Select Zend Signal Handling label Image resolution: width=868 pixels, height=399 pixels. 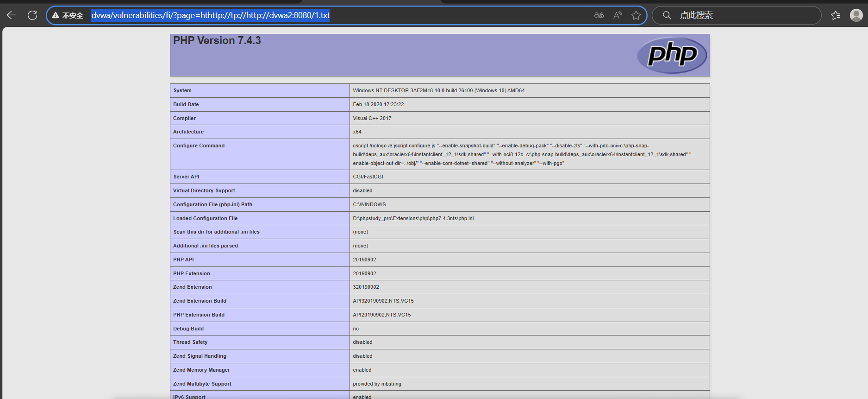coord(200,356)
